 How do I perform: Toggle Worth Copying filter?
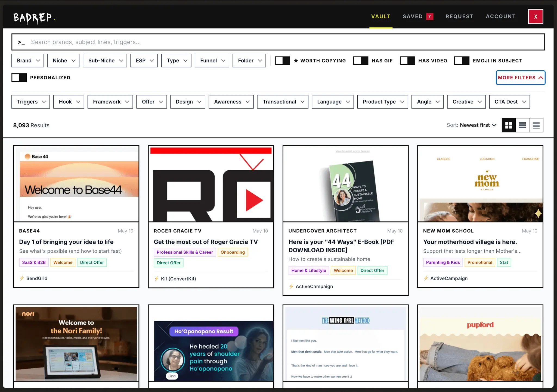282,61
